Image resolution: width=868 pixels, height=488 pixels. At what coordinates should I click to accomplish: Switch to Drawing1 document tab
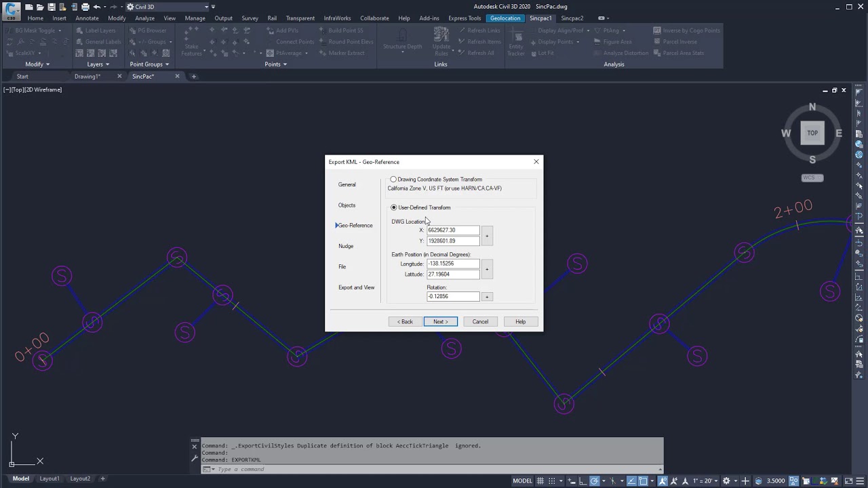click(87, 77)
